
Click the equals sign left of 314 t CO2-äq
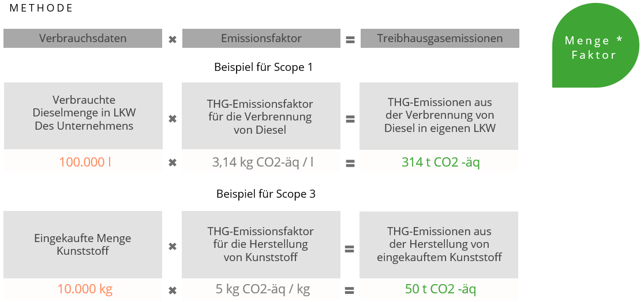pyautogui.click(x=350, y=163)
